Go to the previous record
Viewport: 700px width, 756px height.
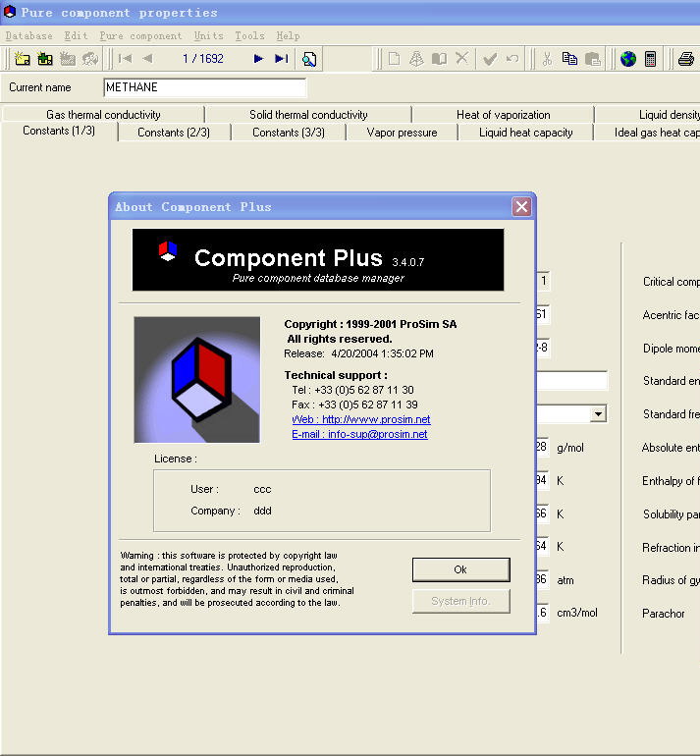pos(147,59)
